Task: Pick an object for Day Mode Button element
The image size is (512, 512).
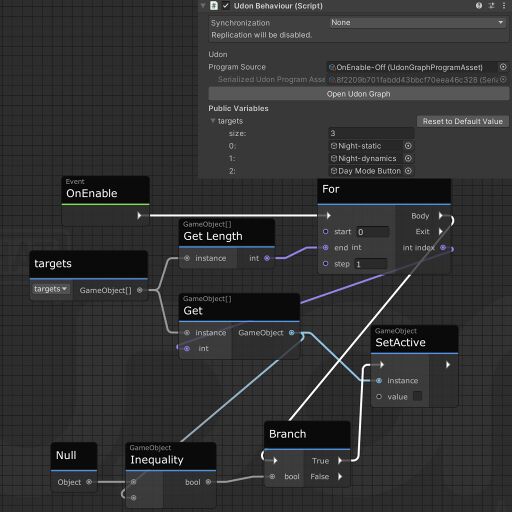Action: 408,171
